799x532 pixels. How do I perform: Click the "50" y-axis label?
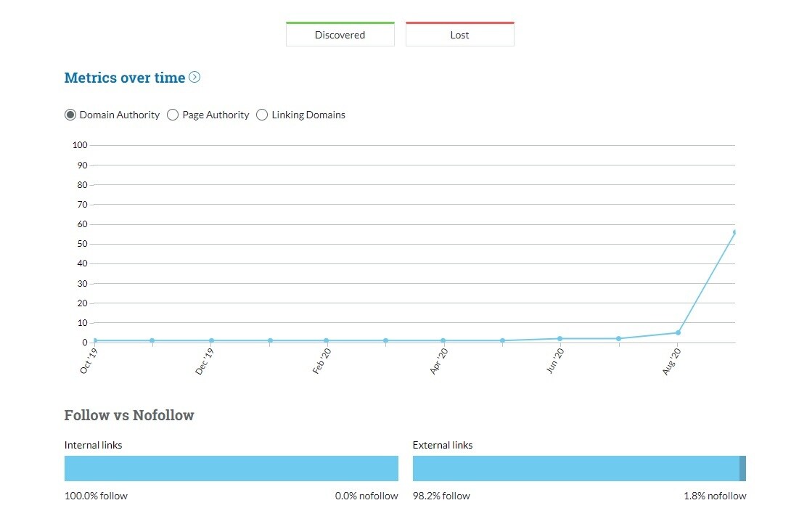pos(83,244)
